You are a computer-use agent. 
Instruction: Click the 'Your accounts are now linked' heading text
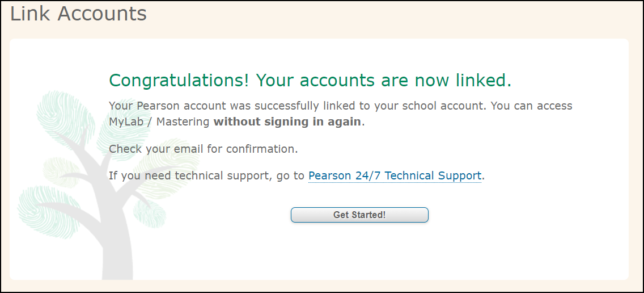[384, 80]
